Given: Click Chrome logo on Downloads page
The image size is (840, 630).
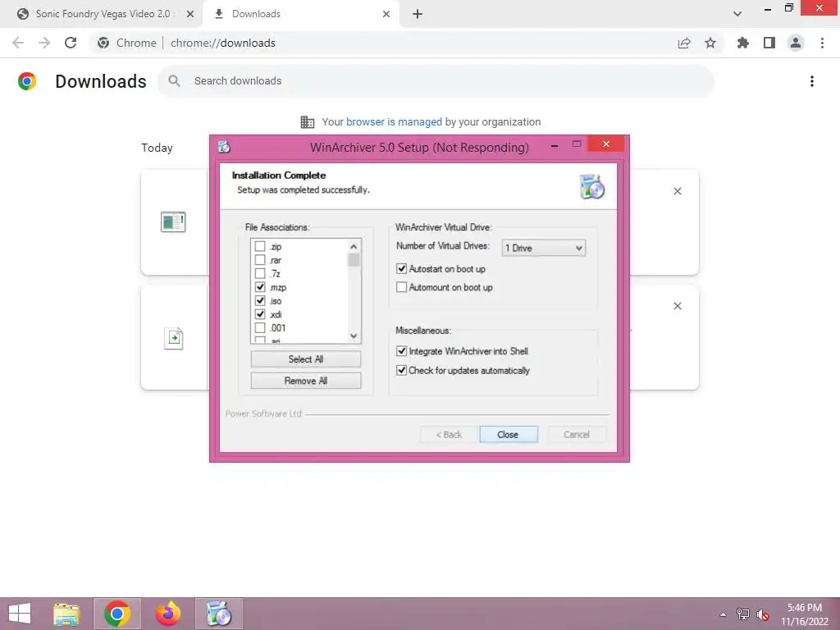Looking at the screenshot, I should [27, 81].
